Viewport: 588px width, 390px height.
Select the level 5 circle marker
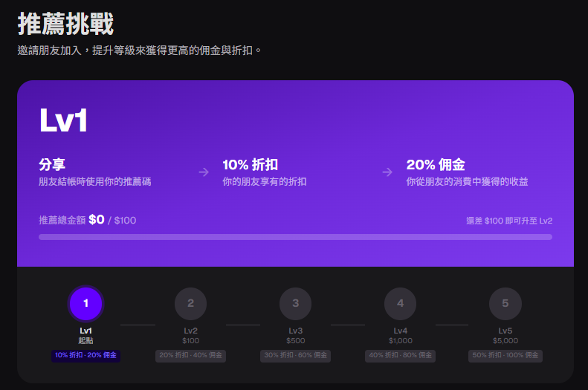505,304
